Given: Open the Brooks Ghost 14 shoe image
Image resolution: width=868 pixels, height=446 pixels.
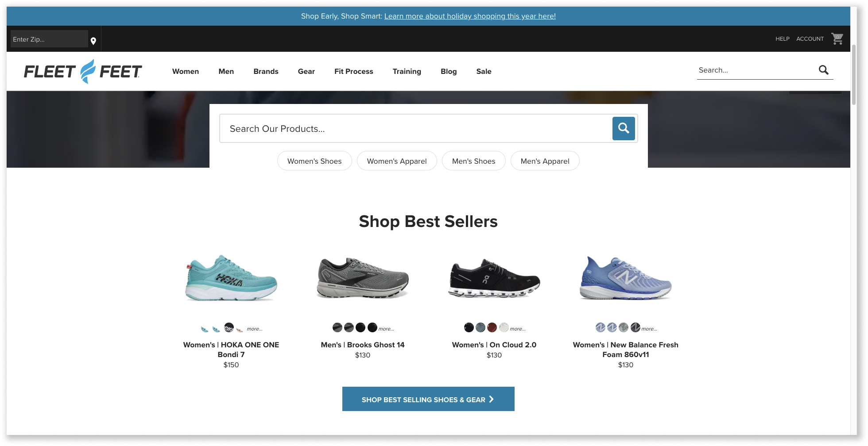Looking at the screenshot, I should [x=363, y=278].
